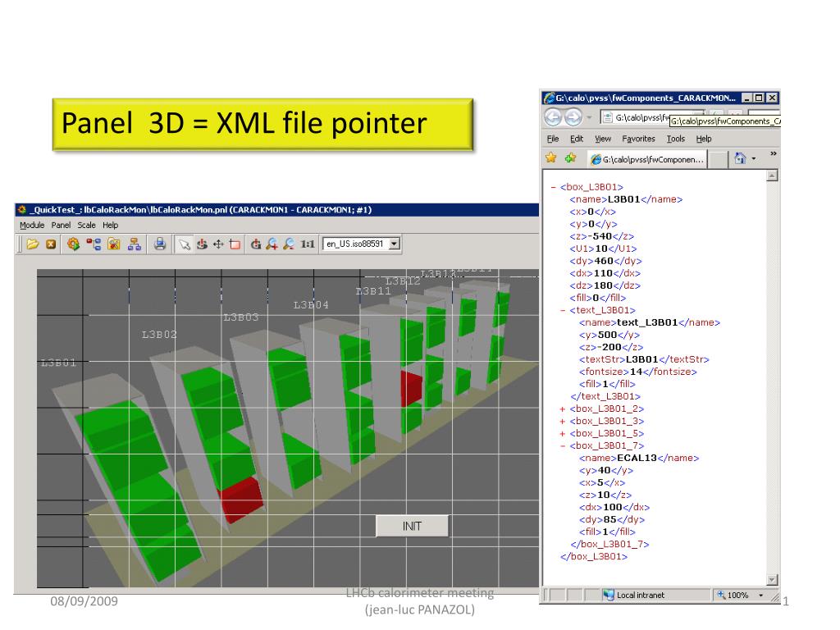Open the Tools menu in Internet Explorer
This screenshot has width=840, height=630.
point(676,139)
